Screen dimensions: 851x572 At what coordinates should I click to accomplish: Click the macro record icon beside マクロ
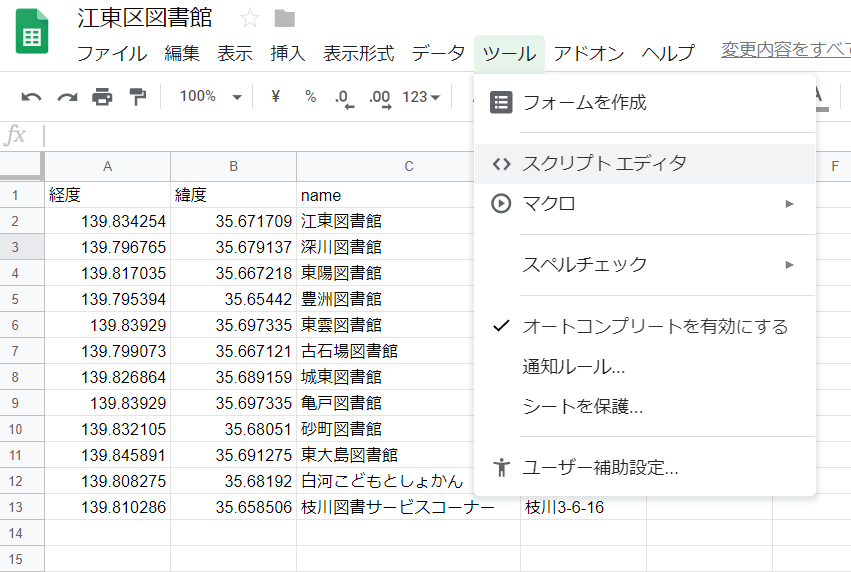click(x=501, y=204)
